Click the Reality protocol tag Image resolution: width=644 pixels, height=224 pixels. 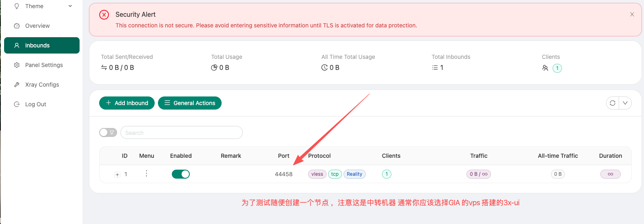click(x=354, y=174)
